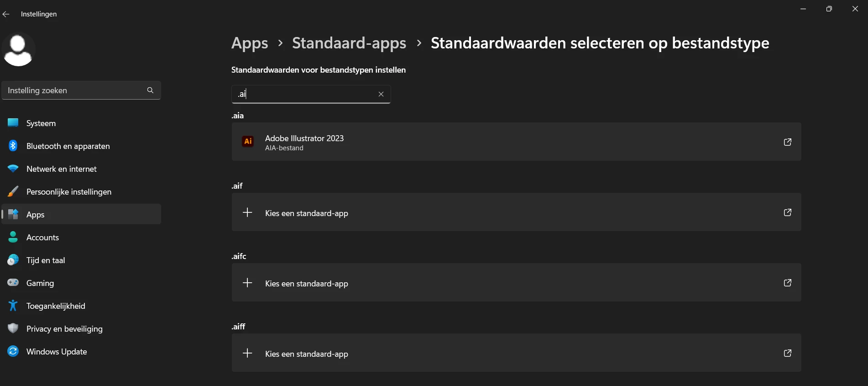
Task: Click the Tijd en taal globe-clock icon
Action: click(13, 260)
